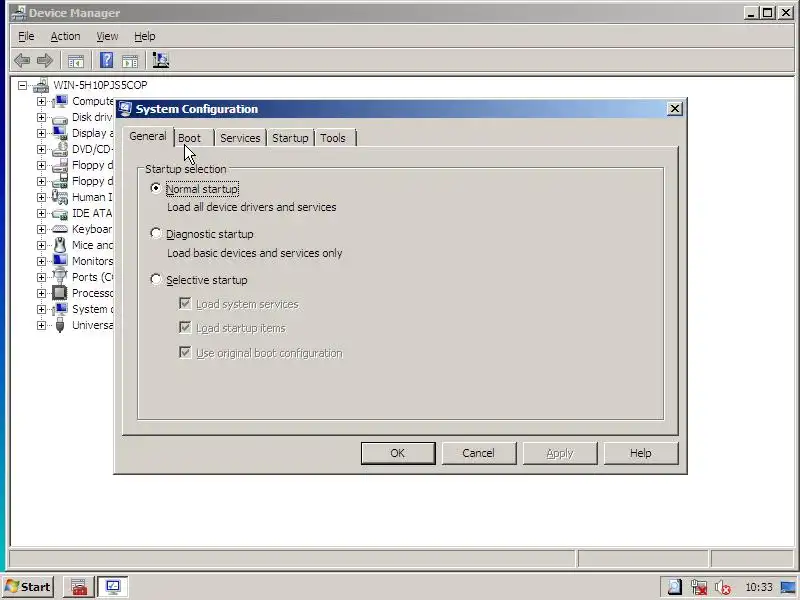Click the Mice category mouse icon
This screenshot has height=600, width=800.
(60, 245)
